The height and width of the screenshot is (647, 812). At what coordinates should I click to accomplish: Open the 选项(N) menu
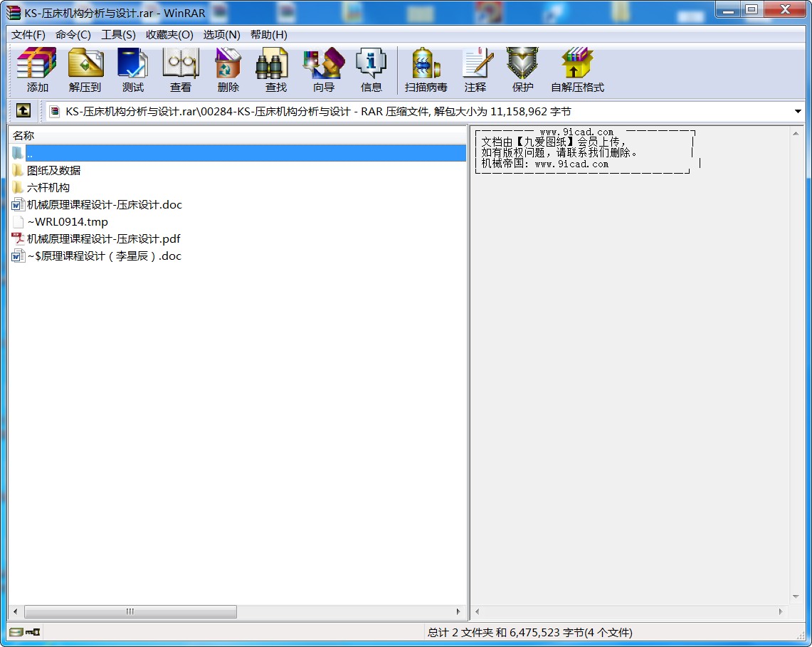(221, 35)
